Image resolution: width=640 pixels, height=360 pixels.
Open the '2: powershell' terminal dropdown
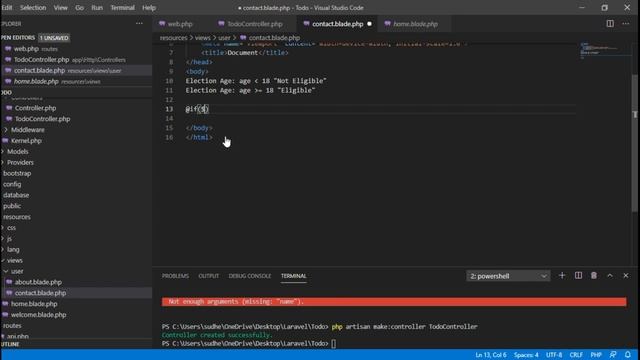click(x=508, y=276)
